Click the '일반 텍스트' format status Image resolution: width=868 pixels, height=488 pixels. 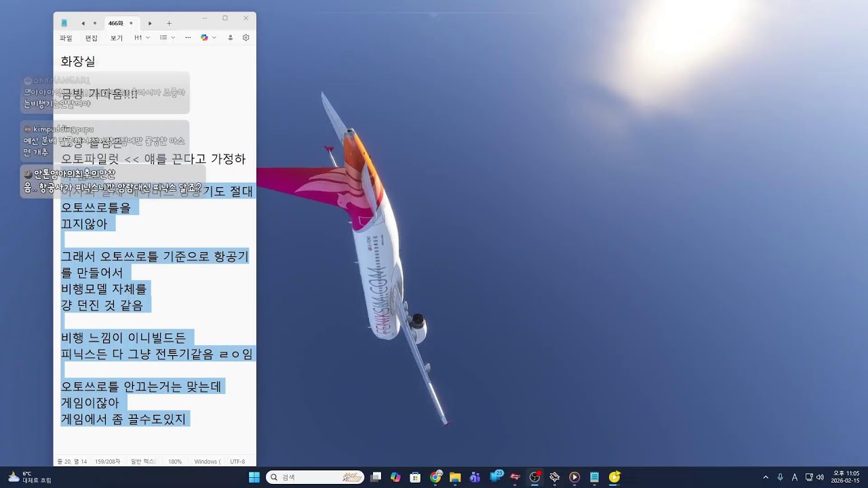point(143,462)
